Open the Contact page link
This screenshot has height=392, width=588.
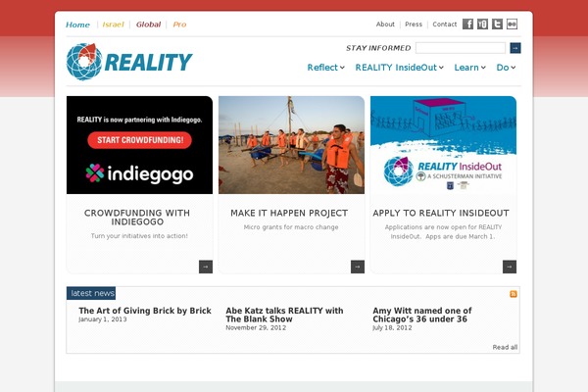444,24
